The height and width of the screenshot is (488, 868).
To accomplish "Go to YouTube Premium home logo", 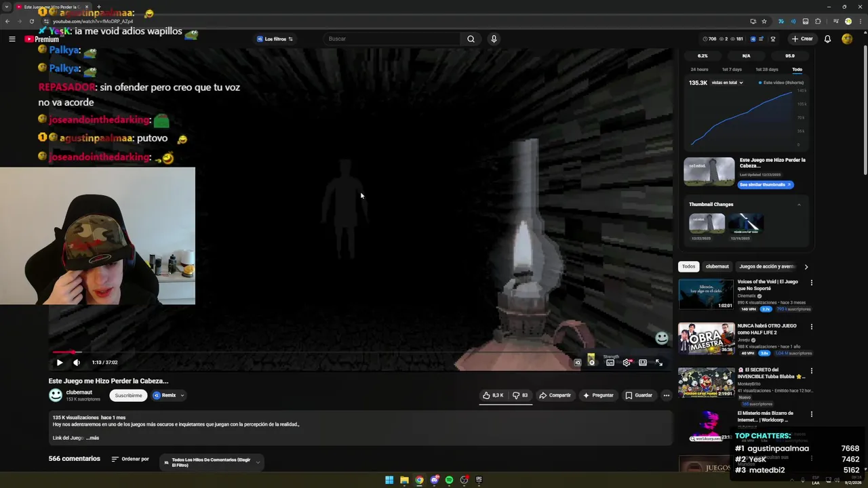I will [x=42, y=39].
